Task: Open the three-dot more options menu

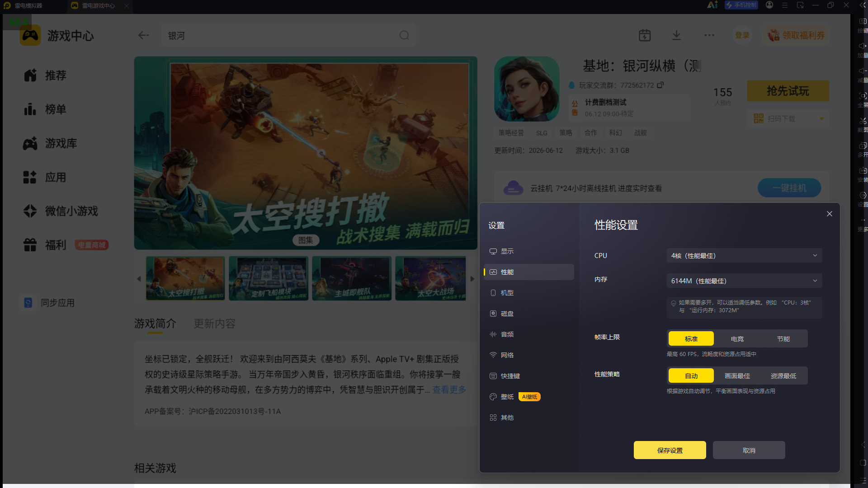Action: tap(709, 35)
